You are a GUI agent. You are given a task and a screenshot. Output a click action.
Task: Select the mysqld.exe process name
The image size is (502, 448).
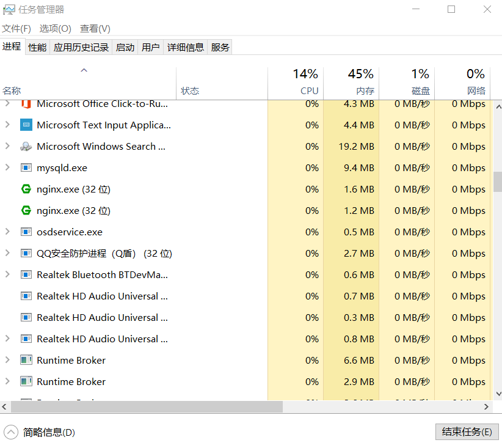62,168
